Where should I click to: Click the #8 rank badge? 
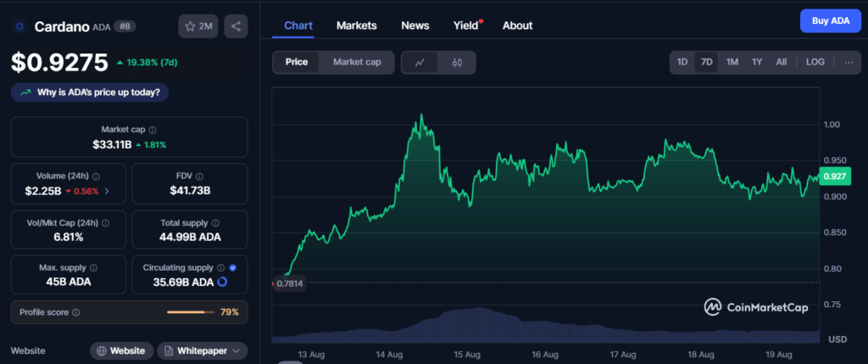125,26
